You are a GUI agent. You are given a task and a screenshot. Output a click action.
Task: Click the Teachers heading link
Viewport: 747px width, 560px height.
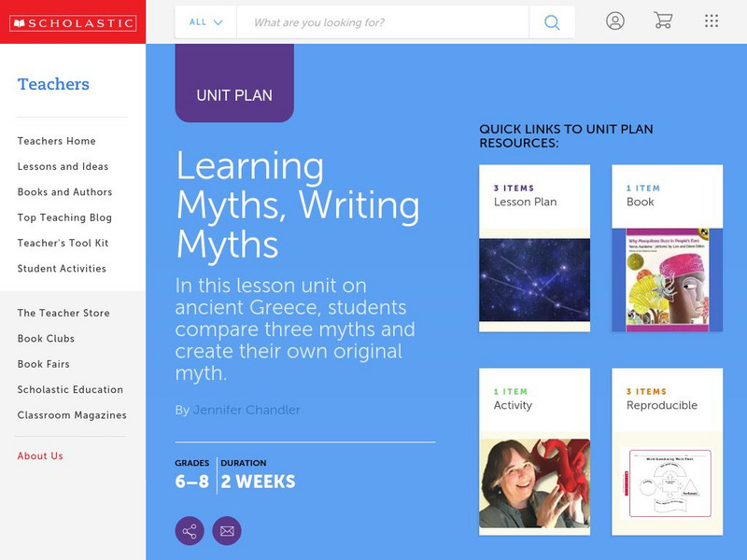(x=53, y=84)
